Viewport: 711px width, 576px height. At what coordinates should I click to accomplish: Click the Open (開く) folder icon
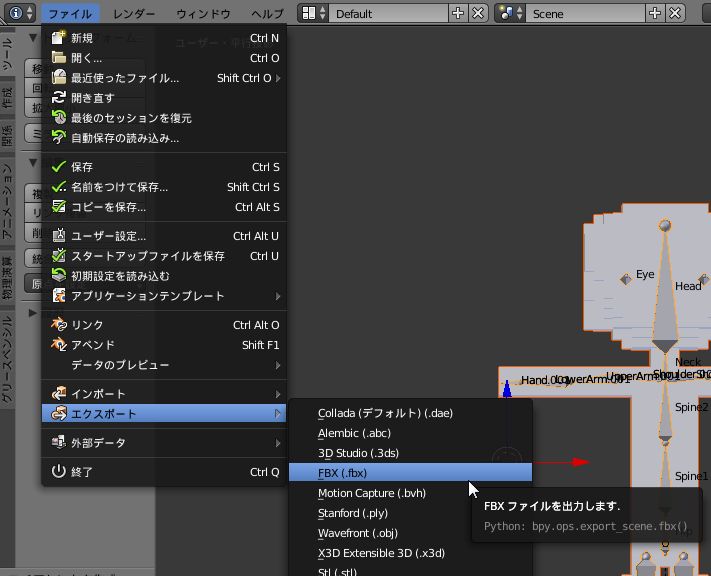(x=58, y=58)
